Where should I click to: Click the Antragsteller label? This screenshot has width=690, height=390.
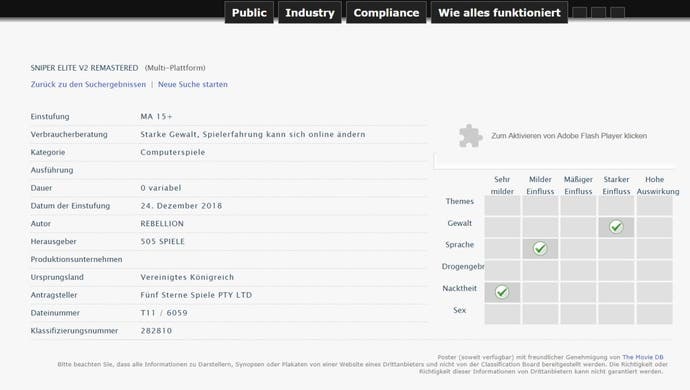[x=54, y=295]
